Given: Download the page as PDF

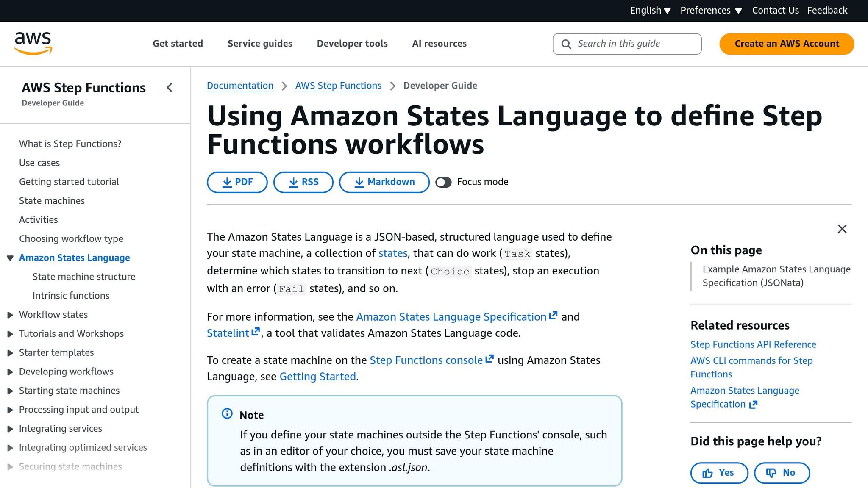Looking at the screenshot, I should click(237, 182).
